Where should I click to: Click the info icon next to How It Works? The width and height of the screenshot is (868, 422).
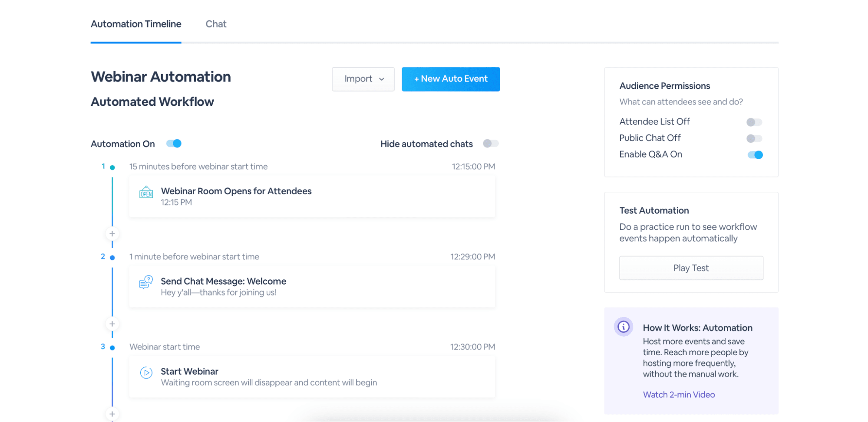(x=623, y=327)
